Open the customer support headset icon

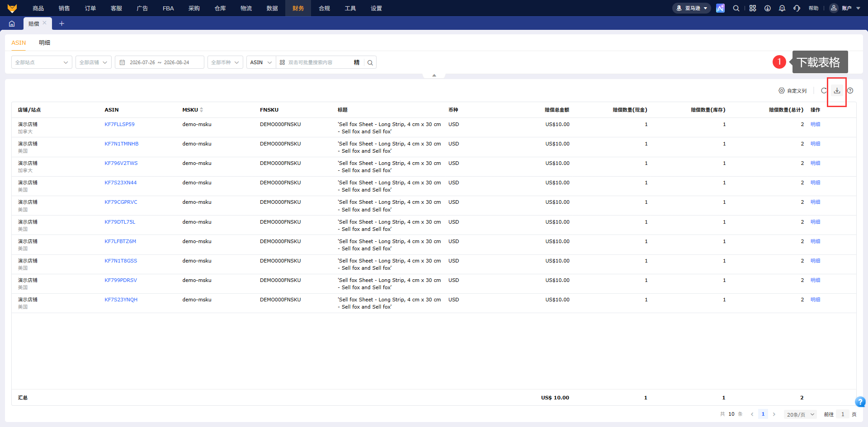[x=797, y=8]
